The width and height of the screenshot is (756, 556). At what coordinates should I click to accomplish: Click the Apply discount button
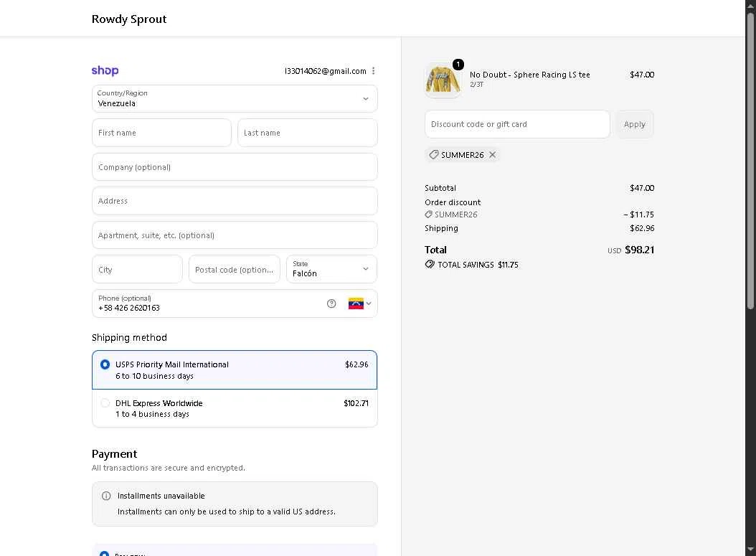click(x=635, y=124)
